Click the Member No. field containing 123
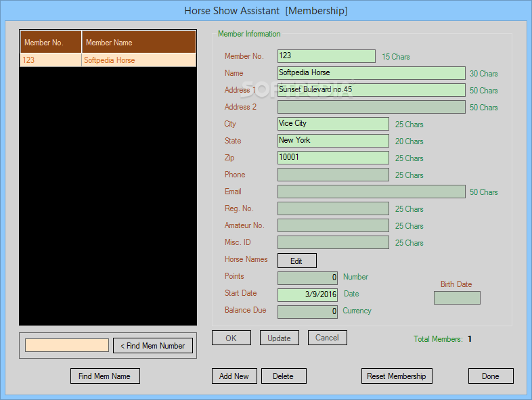The width and height of the screenshot is (532, 400). [x=326, y=56]
